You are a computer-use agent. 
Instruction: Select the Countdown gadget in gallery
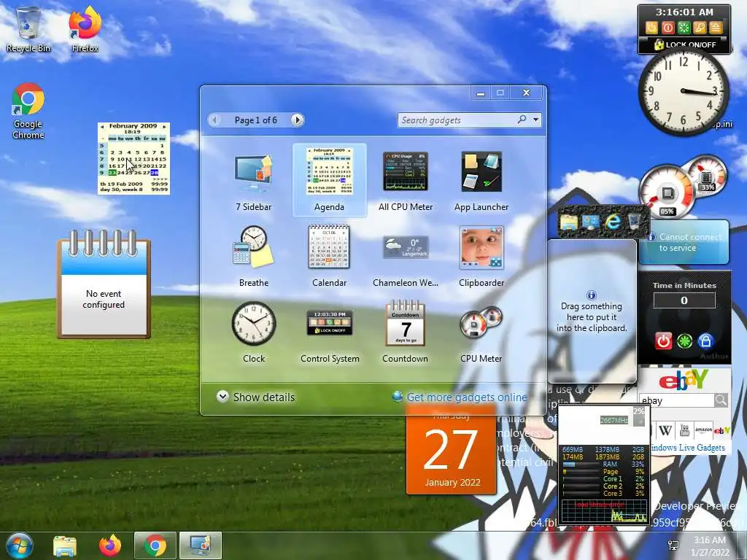[406, 332]
